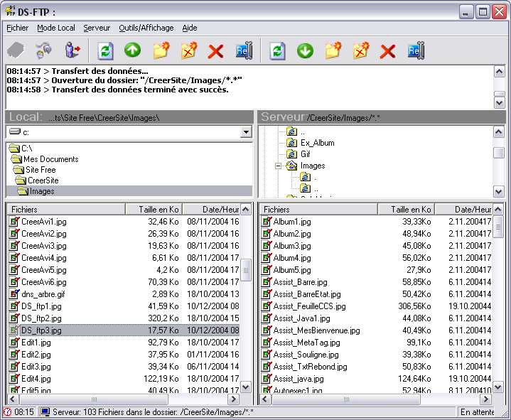The height and width of the screenshot is (420, 511).
Task: Select the CreerSite folder in local tree
Action: [x=43, y=181]
